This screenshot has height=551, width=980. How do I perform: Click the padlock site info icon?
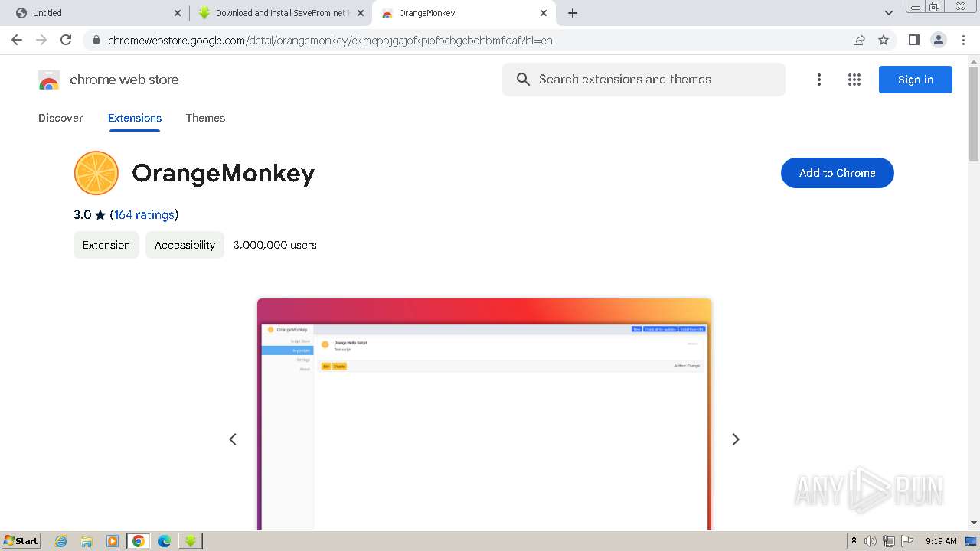(96, 41)
